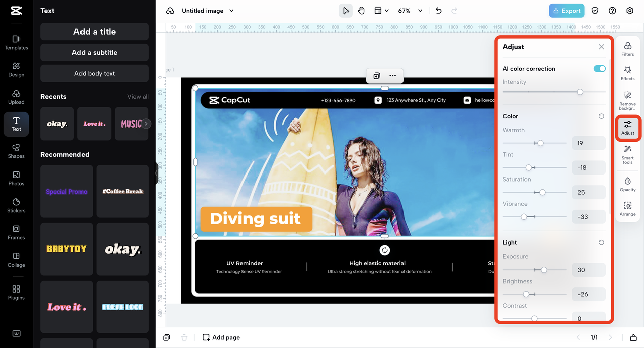Open the Frames sidebar panel

pos(16,232)
